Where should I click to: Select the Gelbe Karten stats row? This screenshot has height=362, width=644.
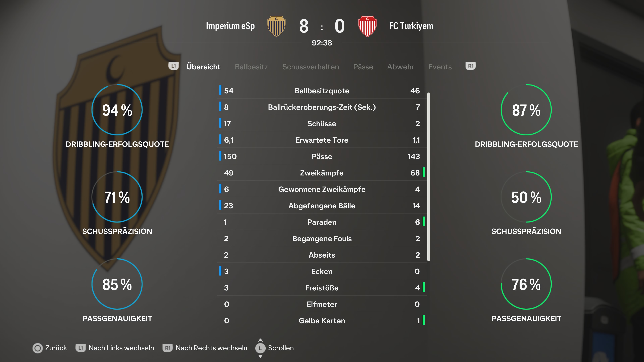(x=322, y=321)
